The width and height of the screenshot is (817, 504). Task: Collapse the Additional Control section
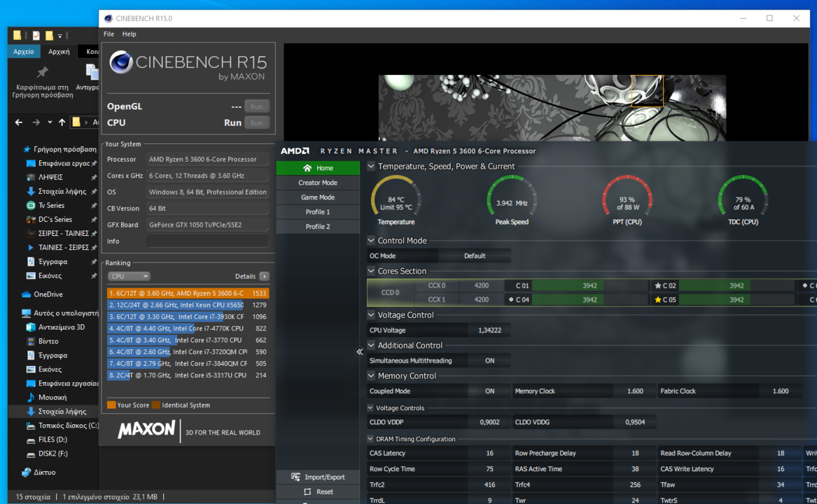click(x=371, y=345)
